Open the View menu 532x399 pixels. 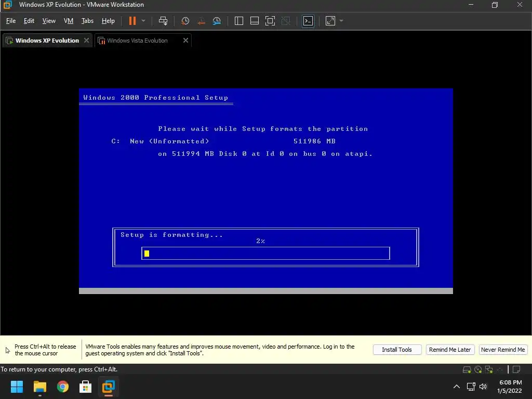point(49,21)
